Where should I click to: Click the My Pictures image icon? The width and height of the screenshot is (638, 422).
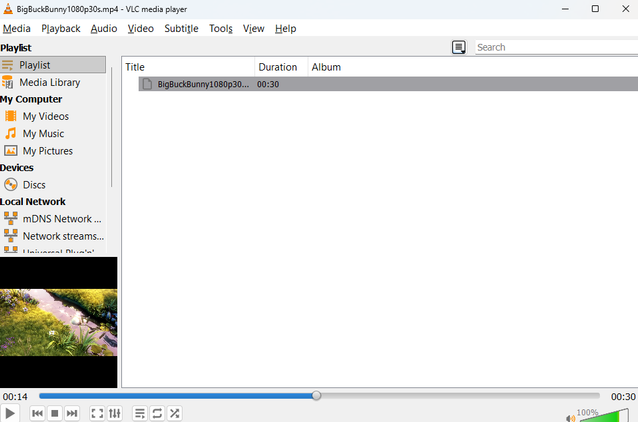[11, 151]
